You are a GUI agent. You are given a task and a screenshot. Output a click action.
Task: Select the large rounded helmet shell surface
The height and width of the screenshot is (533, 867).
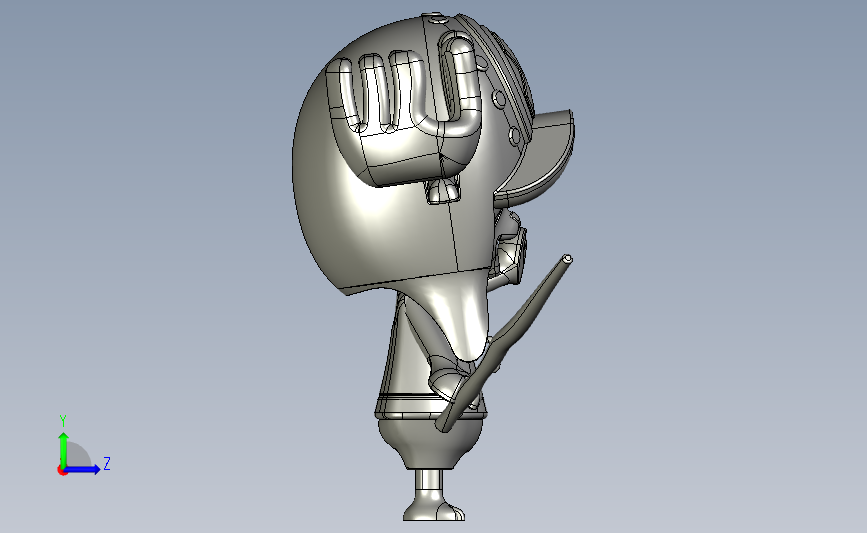382,221
